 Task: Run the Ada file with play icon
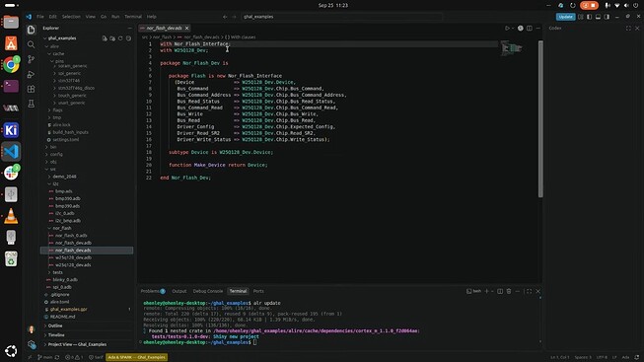[507, 28]
